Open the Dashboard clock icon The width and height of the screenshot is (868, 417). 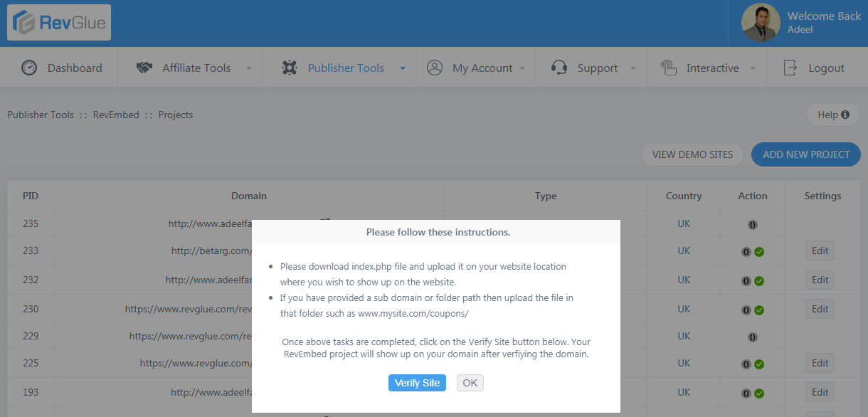tap(28, 68)
